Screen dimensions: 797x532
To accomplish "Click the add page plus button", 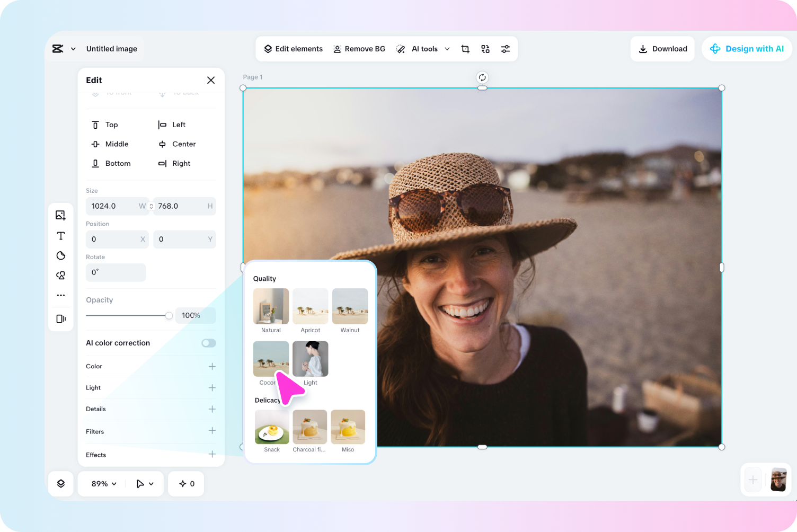I will point(753,480).
